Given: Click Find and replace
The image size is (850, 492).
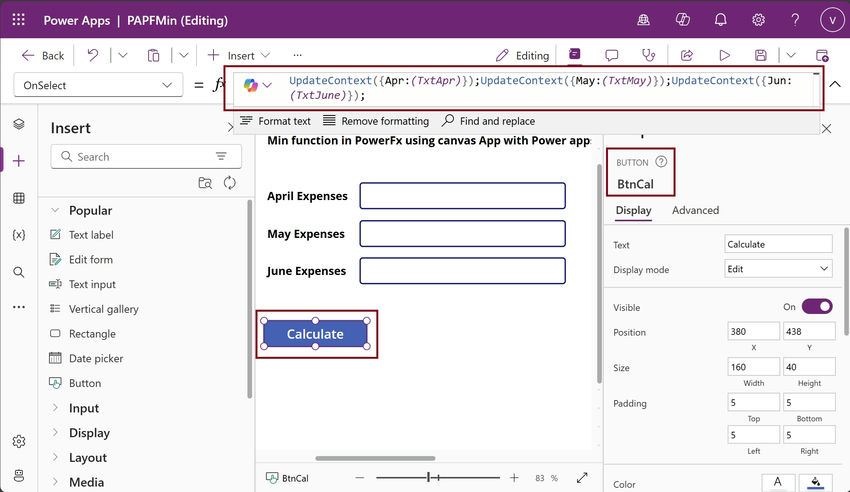Looking at the screenshot, I should tap(488, 121).
